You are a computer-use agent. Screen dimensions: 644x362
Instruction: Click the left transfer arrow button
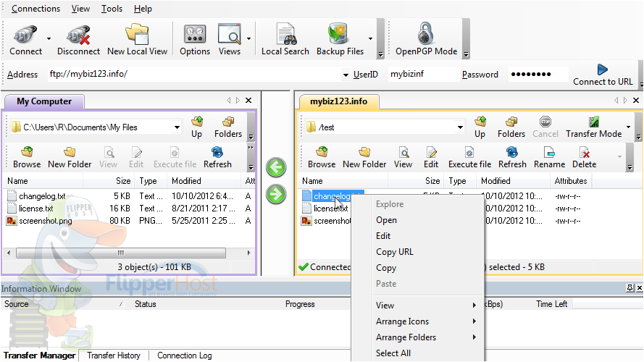(276, 167)
